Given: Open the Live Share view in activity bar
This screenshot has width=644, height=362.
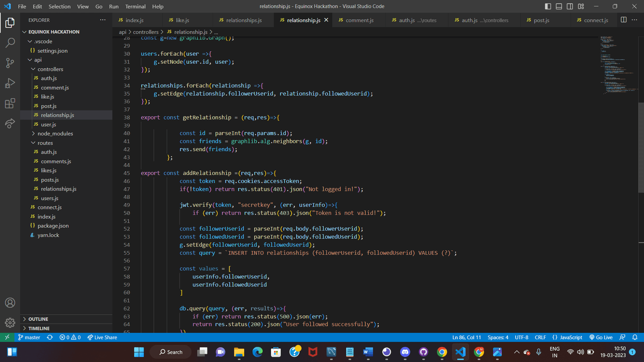Looking at the screenshot, I should click(x=10, y=124).
